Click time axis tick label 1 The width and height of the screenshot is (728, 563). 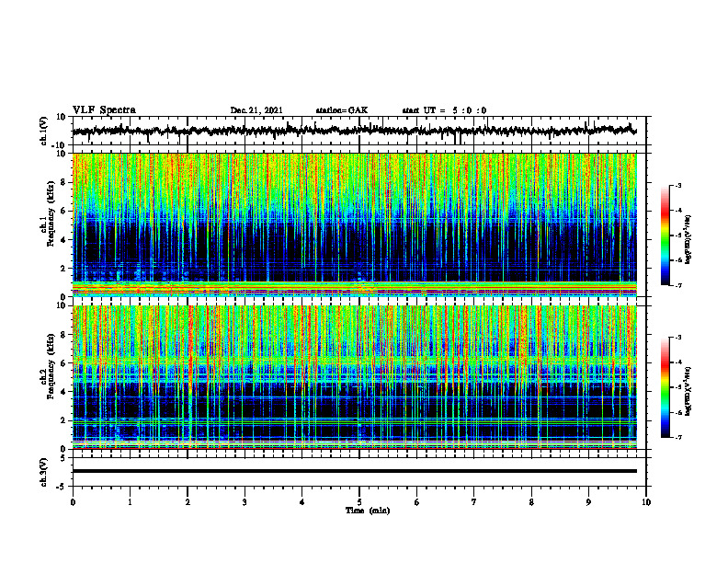(130, 502)
